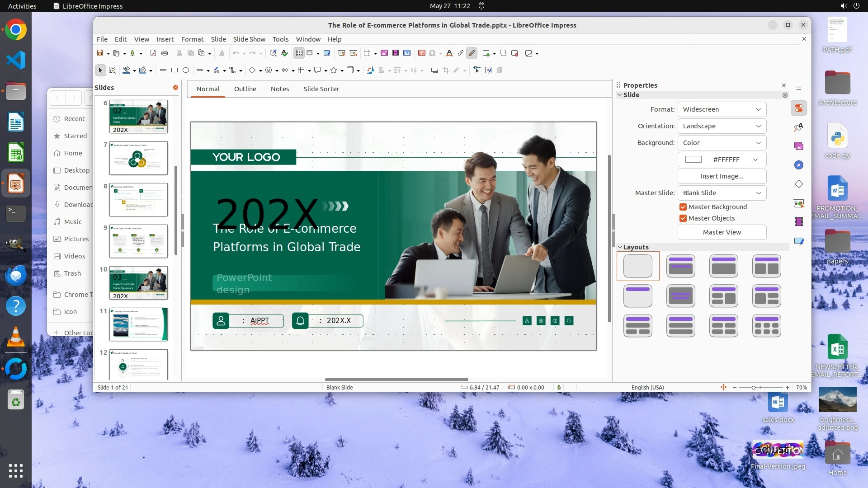Image resolution: width=868 pixels, height=488 pixels.
Task: Open the Orientation dropdown (Landscape)
Action: [722, 126]
